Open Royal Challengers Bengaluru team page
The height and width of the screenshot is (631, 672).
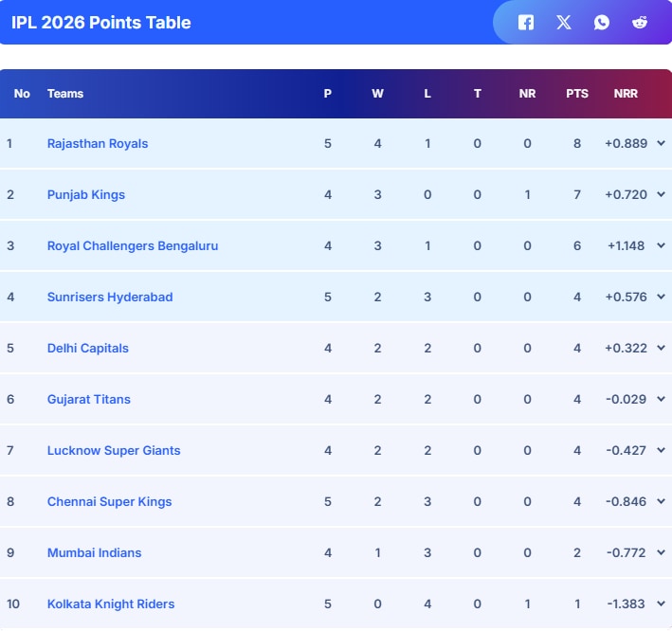click(133, 246)
